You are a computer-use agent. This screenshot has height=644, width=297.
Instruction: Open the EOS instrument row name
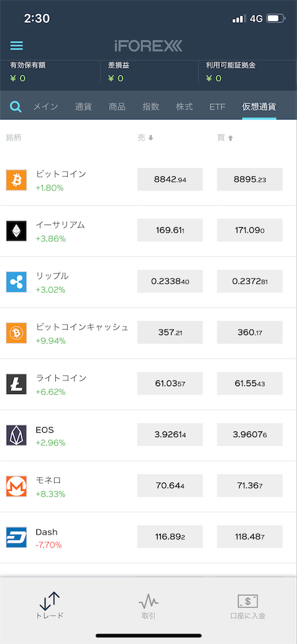45,430
